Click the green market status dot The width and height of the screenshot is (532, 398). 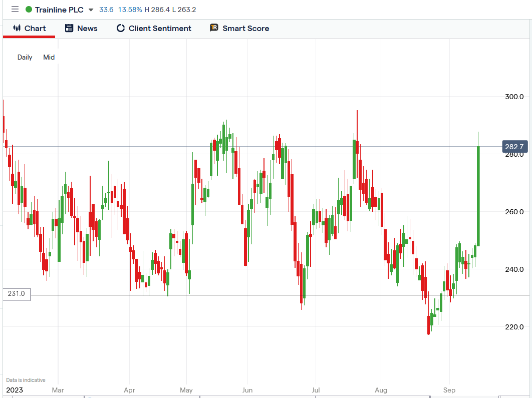click(29, 10)
